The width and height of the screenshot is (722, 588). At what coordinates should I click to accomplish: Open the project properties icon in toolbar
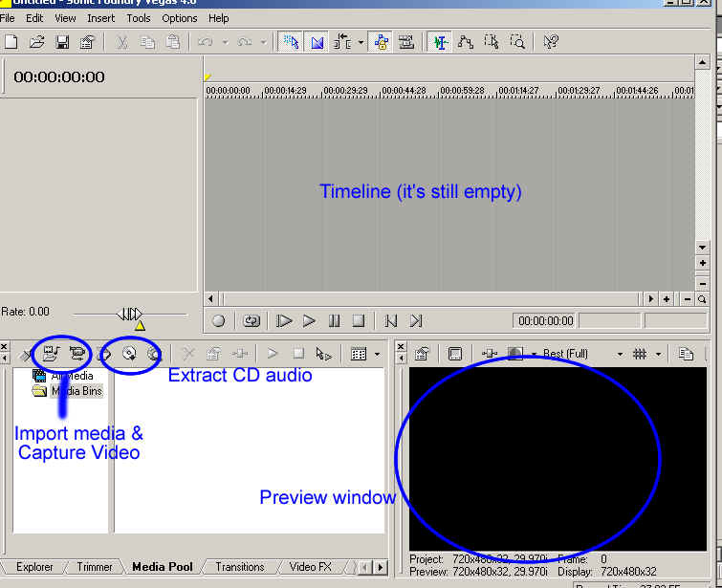(87, 42)
